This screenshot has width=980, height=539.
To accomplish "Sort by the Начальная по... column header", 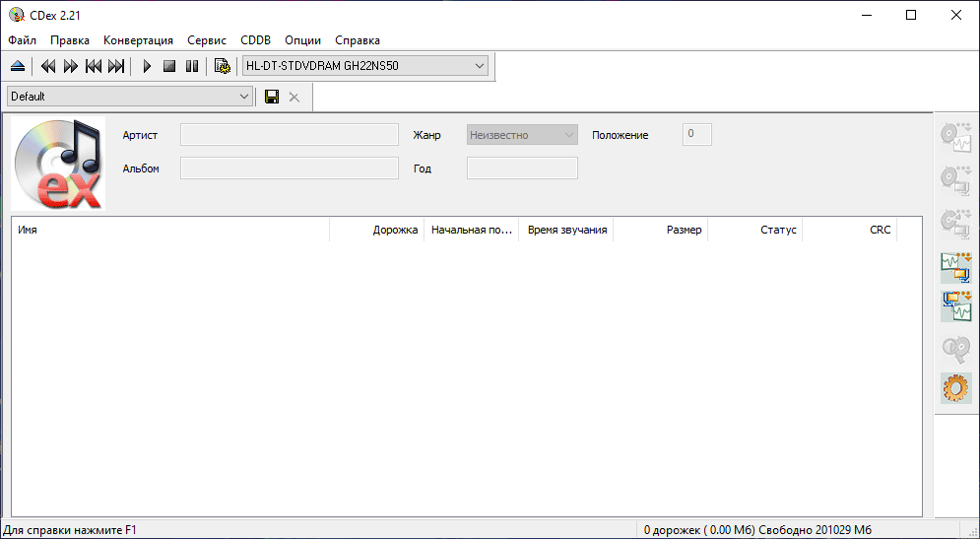I will [471, 231].
